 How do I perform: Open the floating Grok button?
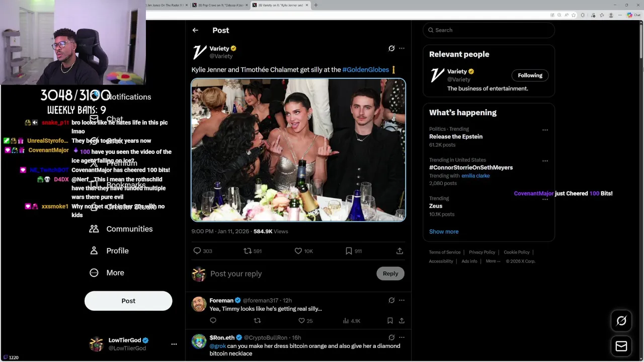pos(621,321)
